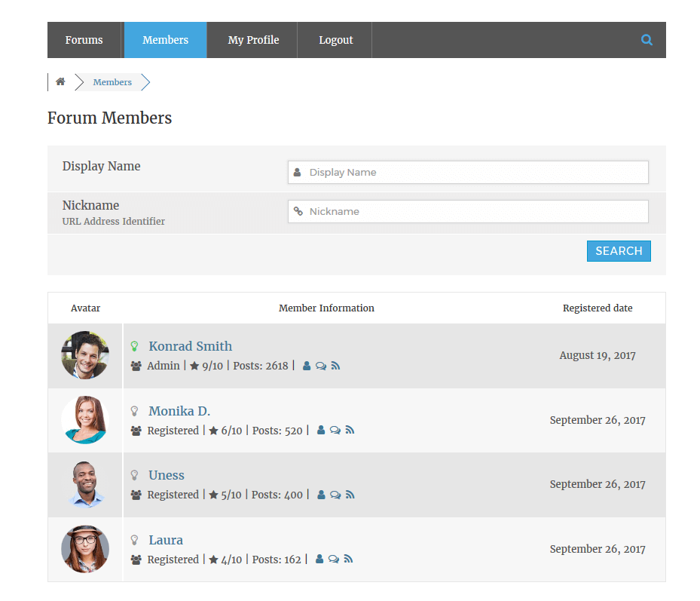700x601 pixels.
Task: Open the Konrad Smith member link
Action: pos(190,346)
